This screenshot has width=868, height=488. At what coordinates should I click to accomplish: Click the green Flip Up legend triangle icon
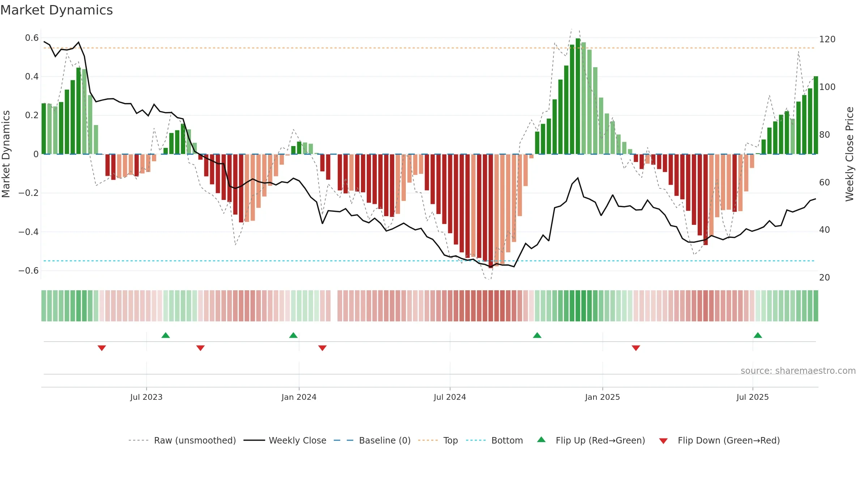(x=541, y=440)
